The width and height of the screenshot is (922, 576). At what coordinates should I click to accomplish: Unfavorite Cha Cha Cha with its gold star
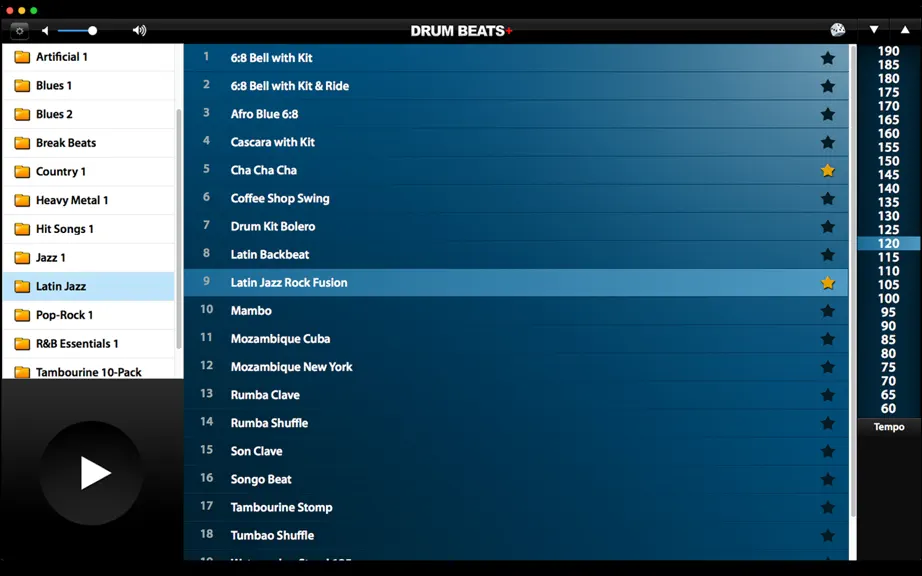coord(827,170)
